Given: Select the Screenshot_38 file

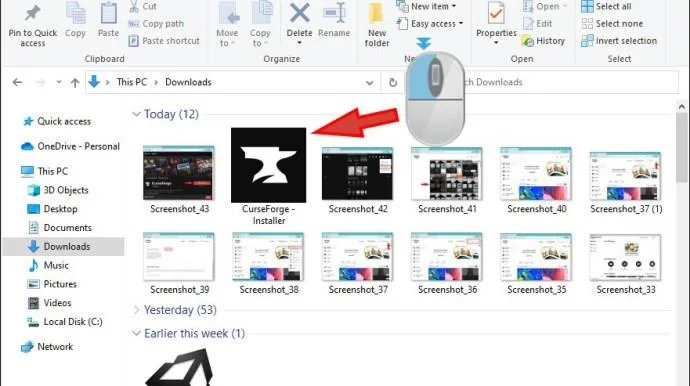Looking at the screenshot, I should [268, 264].
